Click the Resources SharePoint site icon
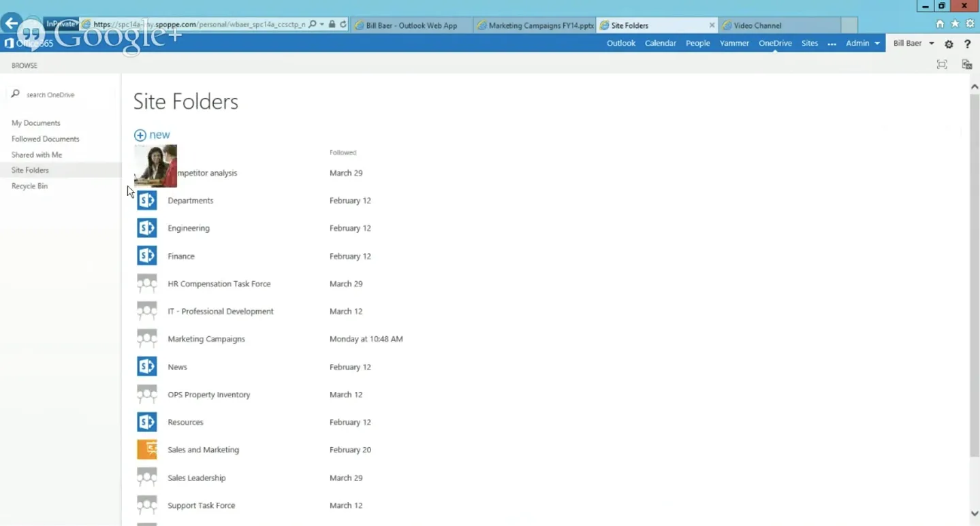This screenshot has width=980, height=526. point(147,422)
